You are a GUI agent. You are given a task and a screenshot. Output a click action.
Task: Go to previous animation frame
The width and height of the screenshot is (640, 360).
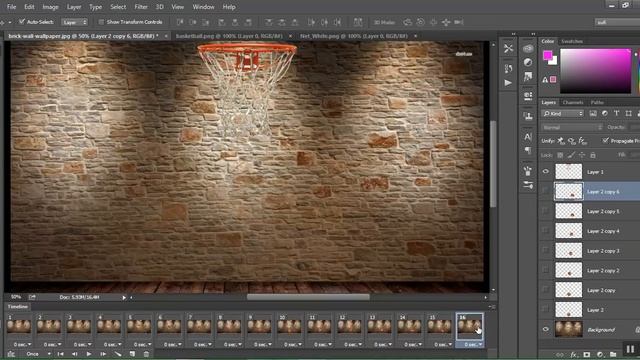coord(74,354)
